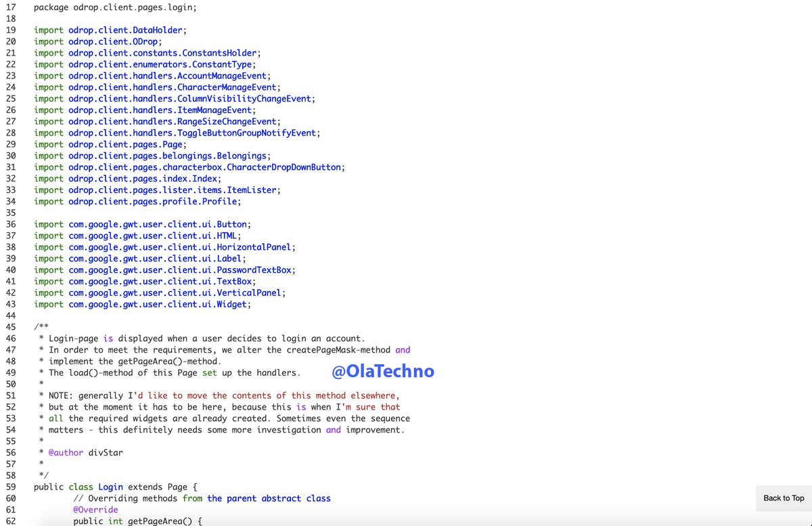Image resolution: width=812 pixels, height=526 pixels.
Task: Click line number 17 in the gutter
Action: 9,7
